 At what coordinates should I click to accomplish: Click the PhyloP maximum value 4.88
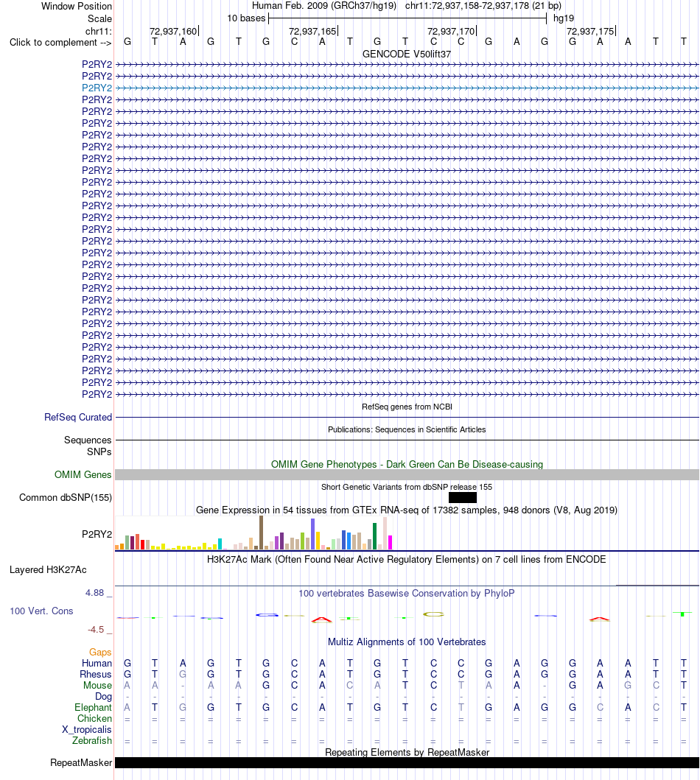(94, 592)
